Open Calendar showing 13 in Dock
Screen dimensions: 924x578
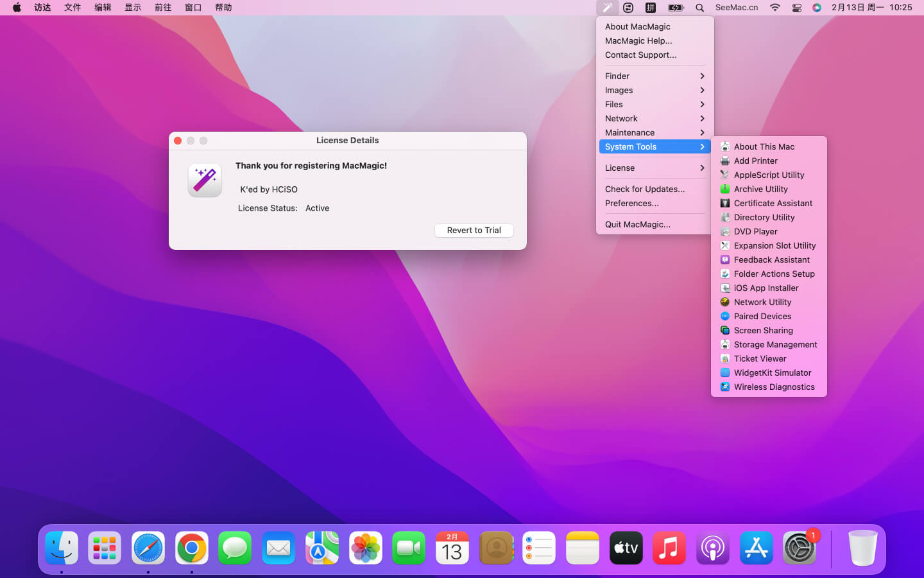click(x=452, y=548)
